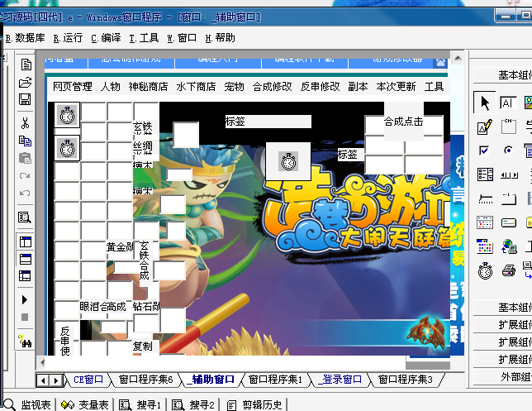Select the pointer arrow tool in component box

click(484, 103)
